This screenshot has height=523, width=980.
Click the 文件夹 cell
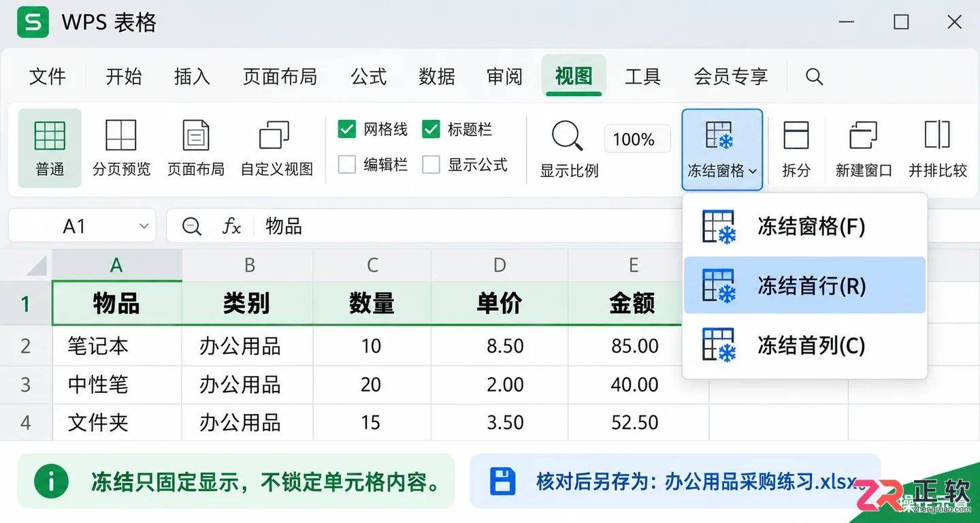(x=117, y=423)
